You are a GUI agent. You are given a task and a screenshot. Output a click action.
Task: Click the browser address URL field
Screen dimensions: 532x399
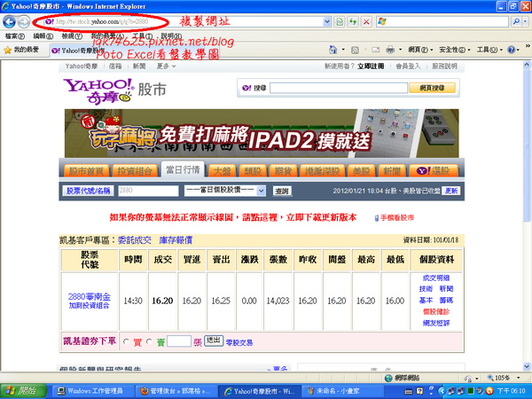coord(184,21)
